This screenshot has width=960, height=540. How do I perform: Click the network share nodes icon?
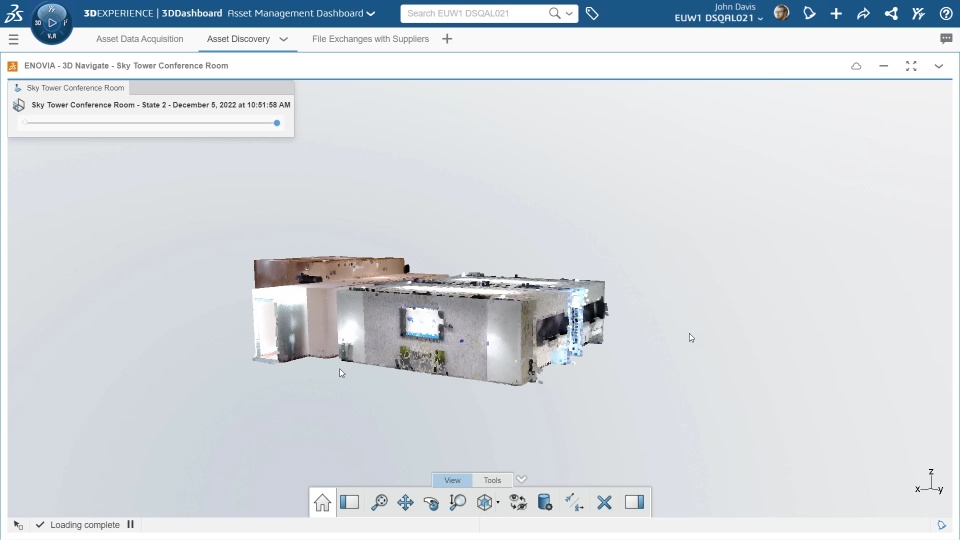tap(891, 13)
